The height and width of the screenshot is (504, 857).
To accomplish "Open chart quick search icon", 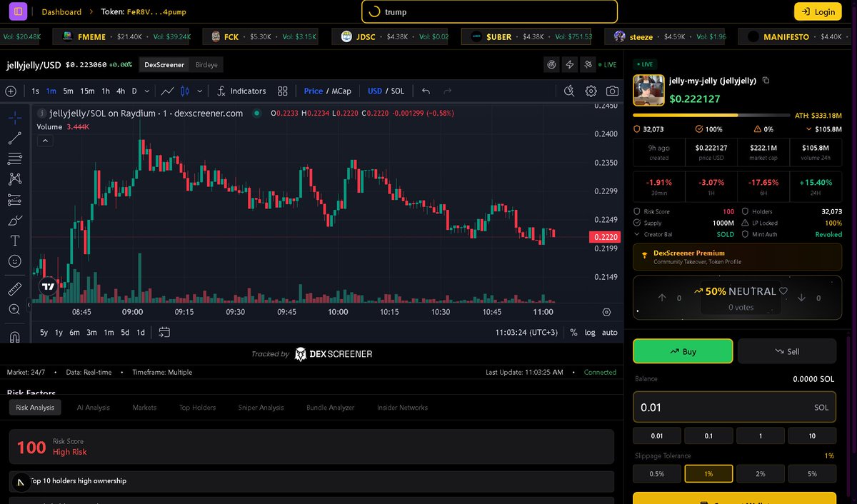I will coord(569,91).
